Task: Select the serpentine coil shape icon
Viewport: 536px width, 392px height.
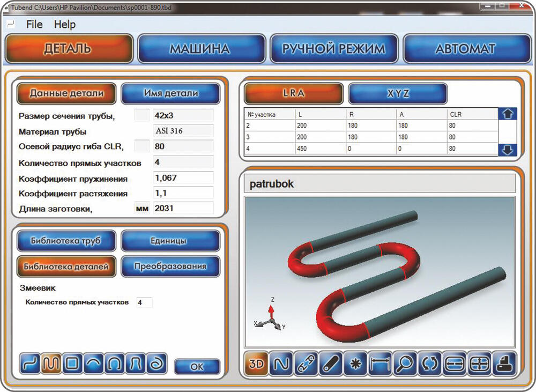Action: tap(52, 364)
